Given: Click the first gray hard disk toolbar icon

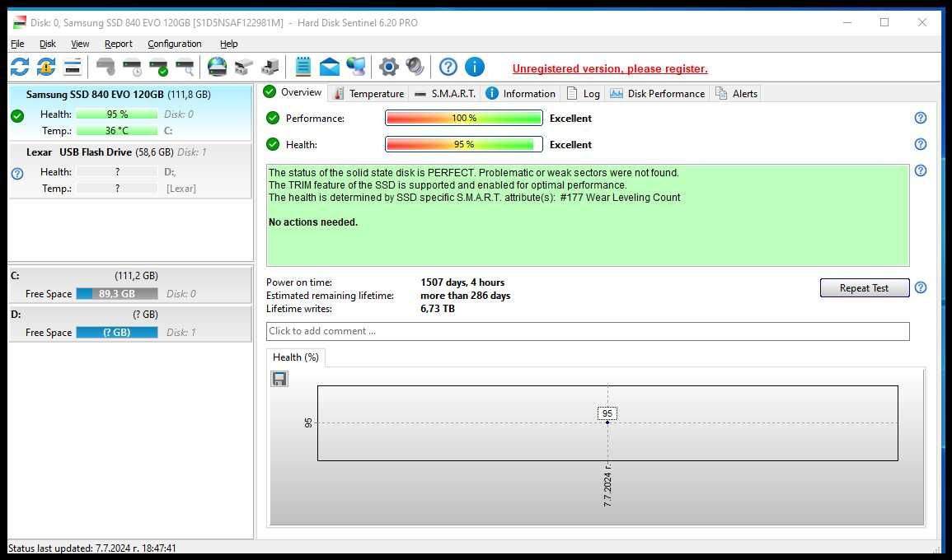Looking at the screenshot, I should (106, 67).
